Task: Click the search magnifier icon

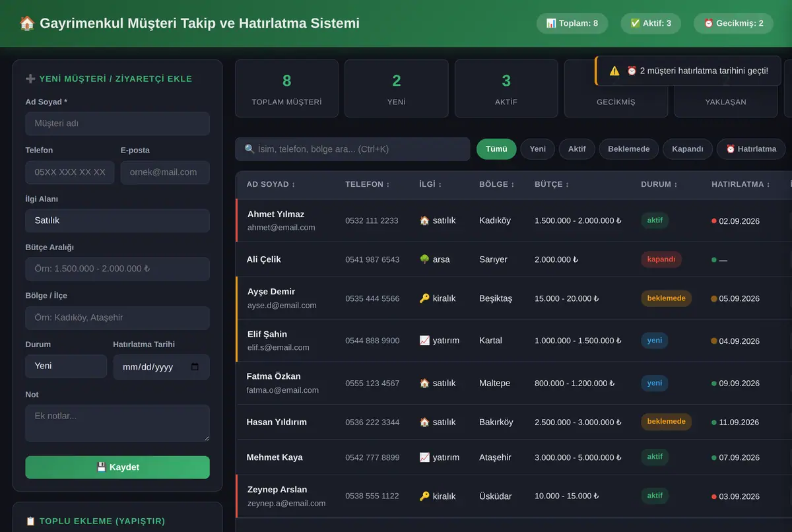Action: (x=249, y=149)
